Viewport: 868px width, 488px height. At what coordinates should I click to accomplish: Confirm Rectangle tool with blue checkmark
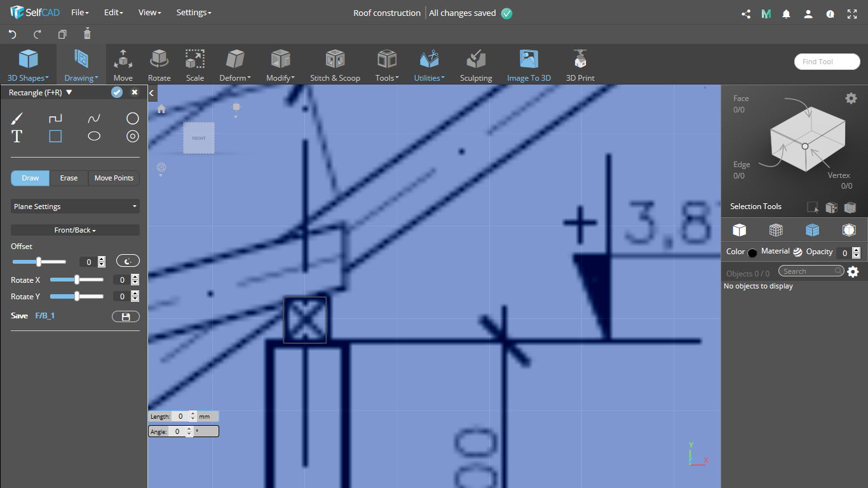pyautogui.click(x=117, y=92)
